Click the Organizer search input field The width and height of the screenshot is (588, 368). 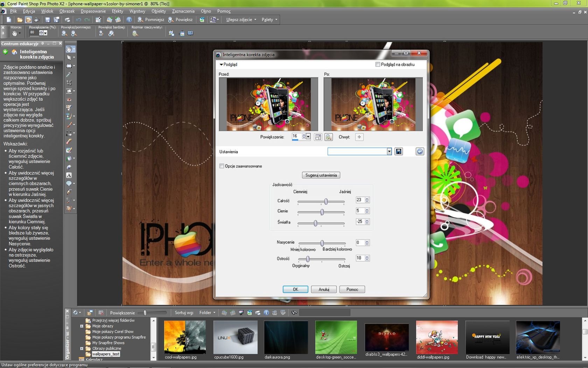[324, 313]
